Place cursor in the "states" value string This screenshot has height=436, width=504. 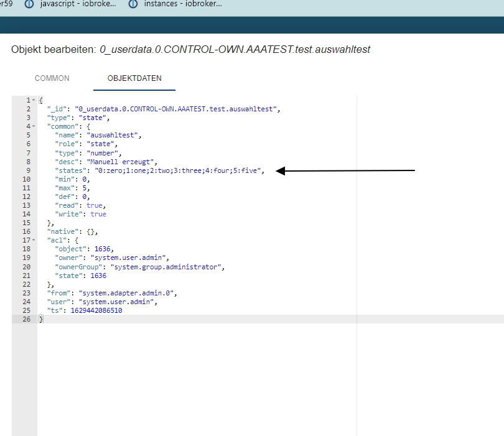(179, 170)
